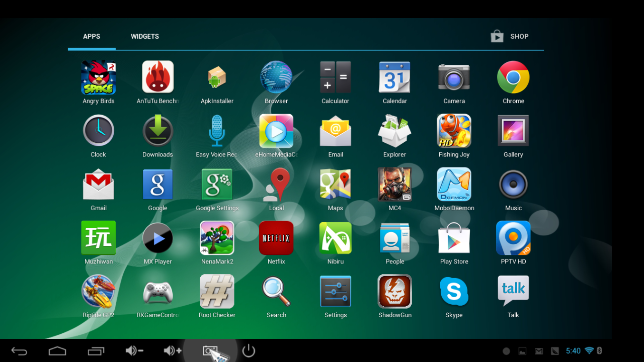This screenshot has width=644, height=362.
Task: Launch the Muzhiwan app
Action: [x=99, y=238]
